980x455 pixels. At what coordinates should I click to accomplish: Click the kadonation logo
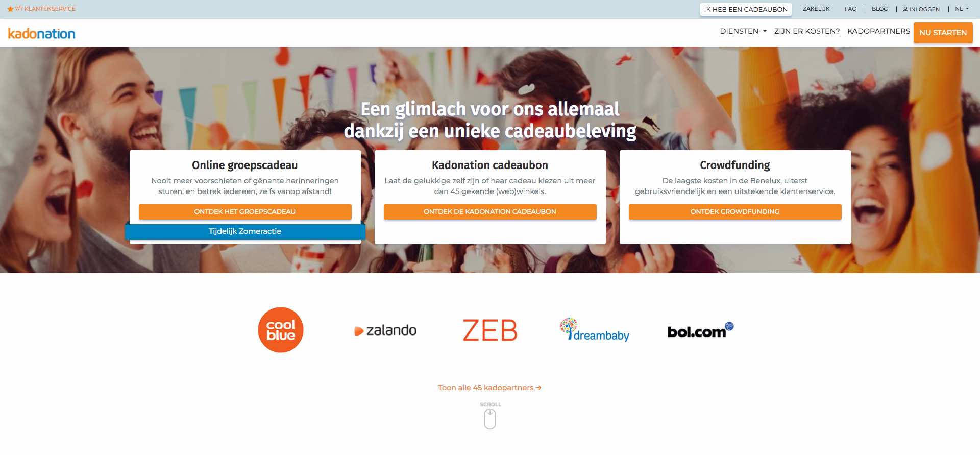click(x=41, y=34)
